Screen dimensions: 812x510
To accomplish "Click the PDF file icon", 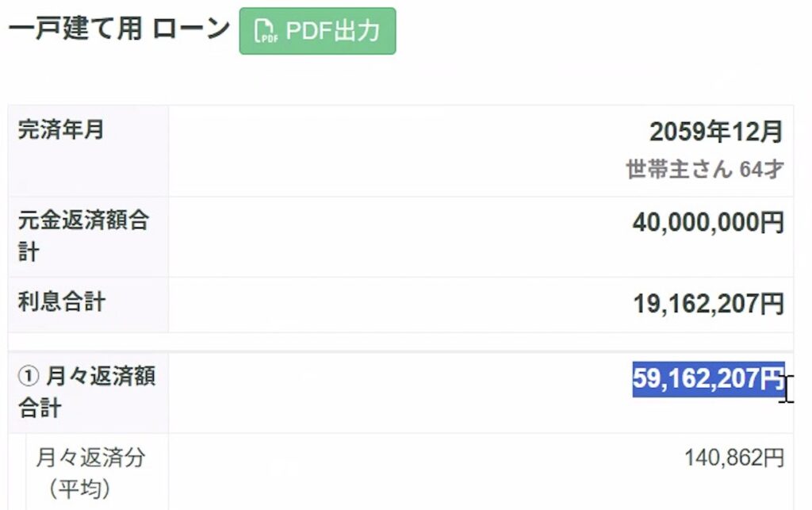I will point(265,32).
